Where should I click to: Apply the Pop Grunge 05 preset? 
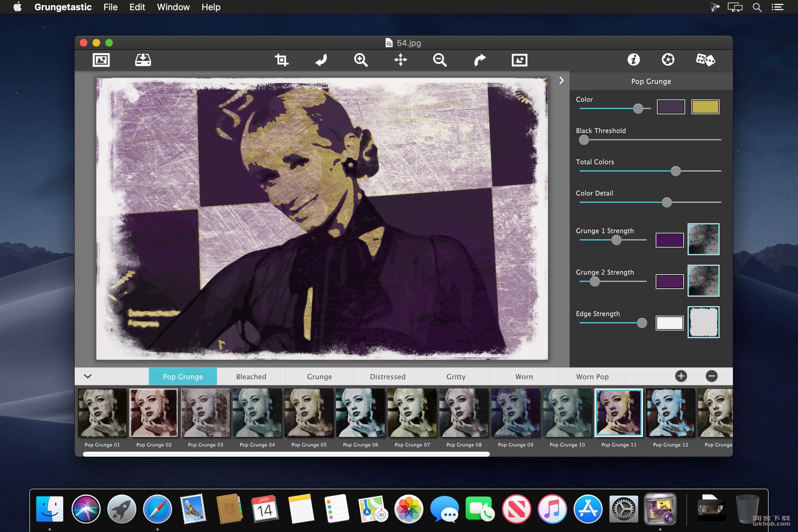(309, 413)
